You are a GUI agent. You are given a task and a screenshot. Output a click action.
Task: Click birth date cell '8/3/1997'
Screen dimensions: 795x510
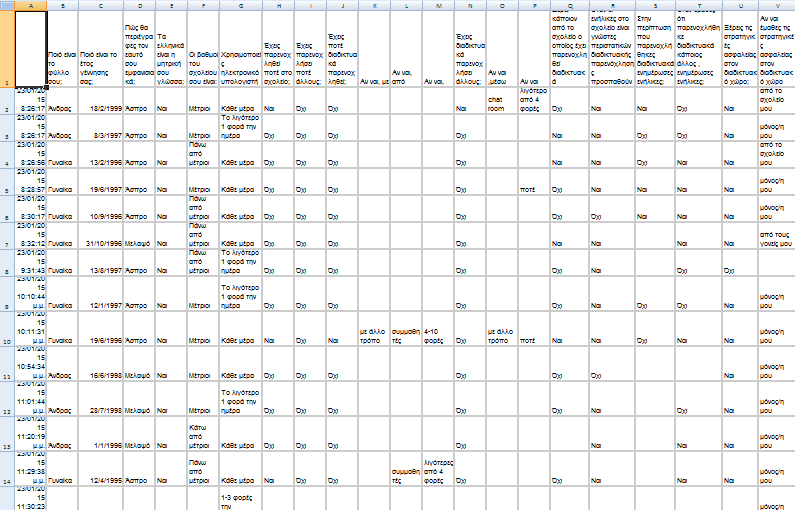coord(100,127)
